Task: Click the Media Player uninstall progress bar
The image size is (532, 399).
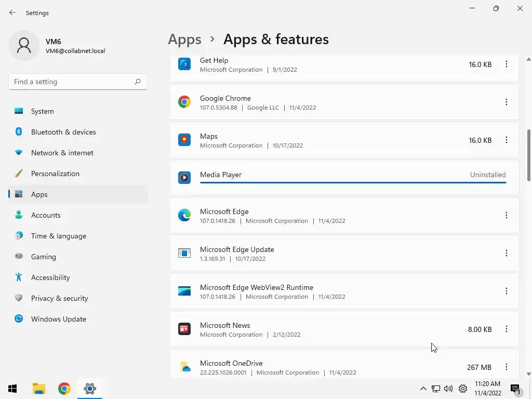Action: pos(353,182)
